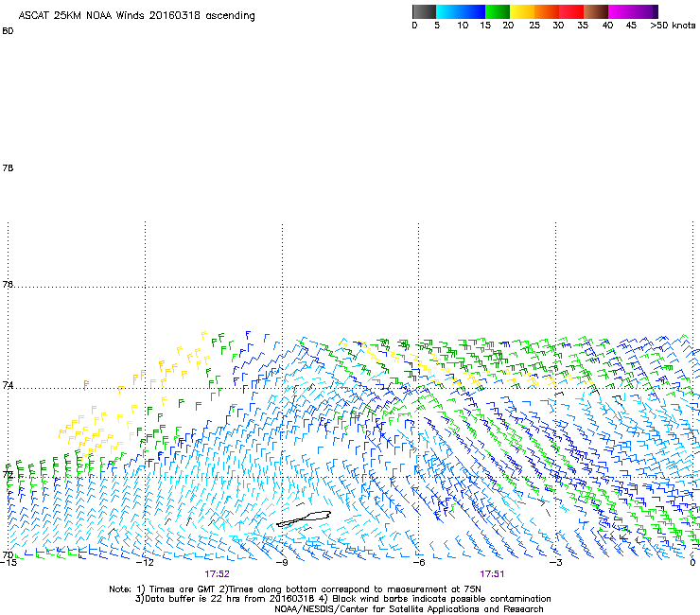Click the 74 latitude axis label
Viewport: 700px width, 615px height.
8,385
